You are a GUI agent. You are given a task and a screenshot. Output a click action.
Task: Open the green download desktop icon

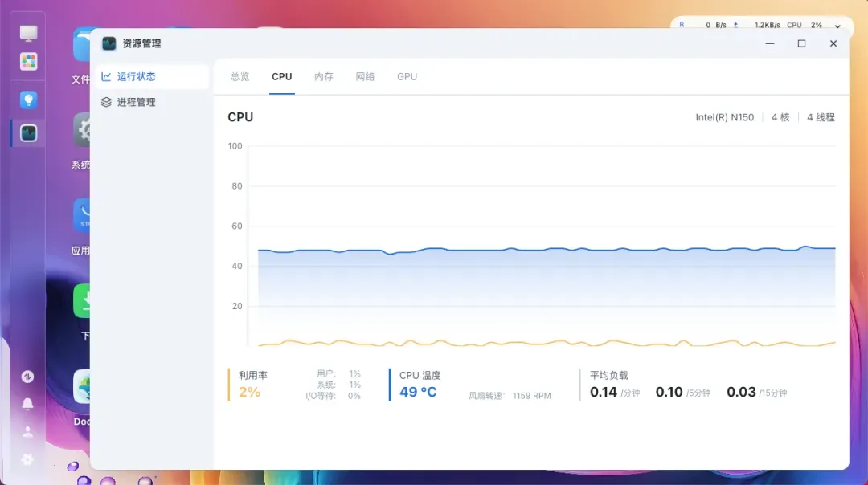[81, 301]
